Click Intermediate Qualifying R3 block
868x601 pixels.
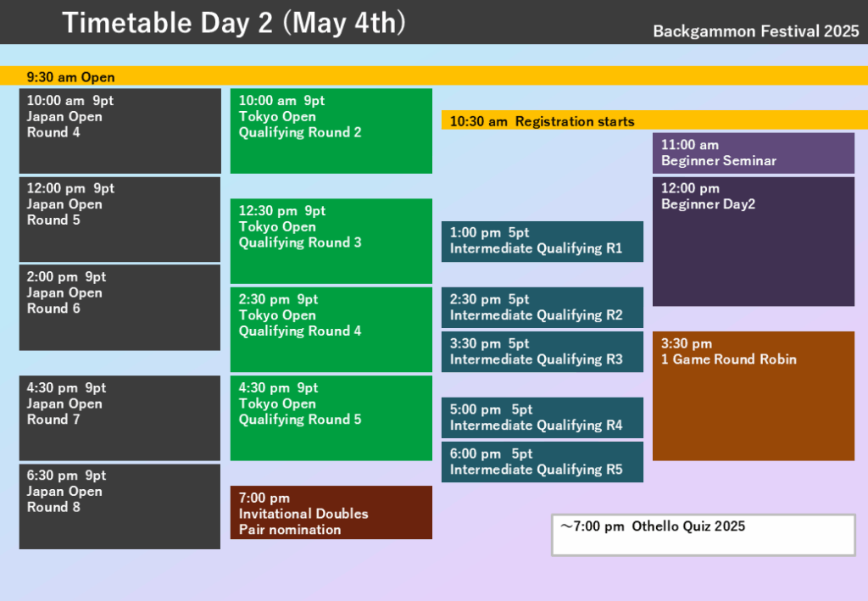click(542, 352)
